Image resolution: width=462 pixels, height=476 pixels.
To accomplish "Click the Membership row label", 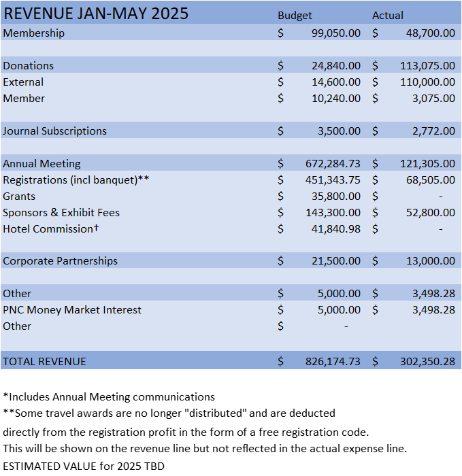I will coord(34,33).
